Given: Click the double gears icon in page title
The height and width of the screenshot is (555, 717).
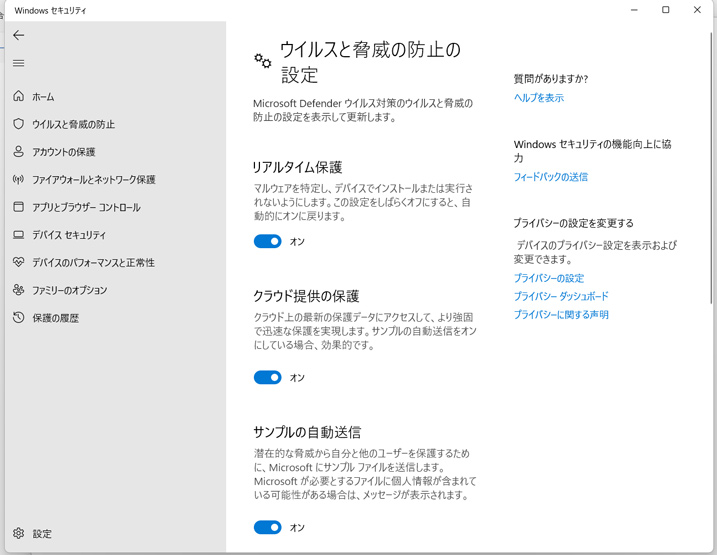Looking at the screenshot, I should tap(262, 61).
